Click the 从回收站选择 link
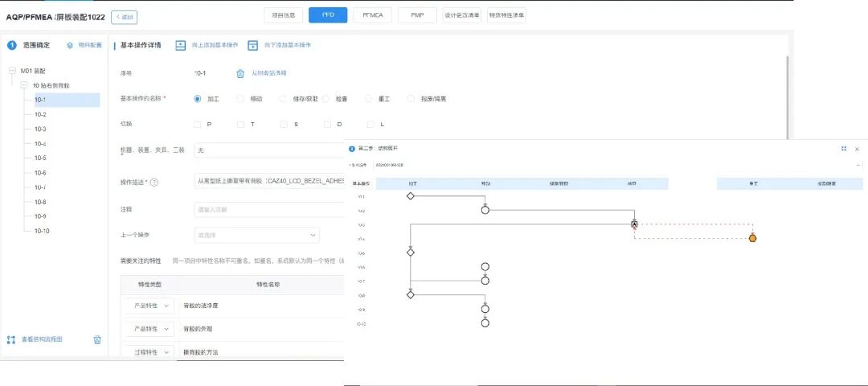This screenshot has height=386, width=868. (269, 73)
